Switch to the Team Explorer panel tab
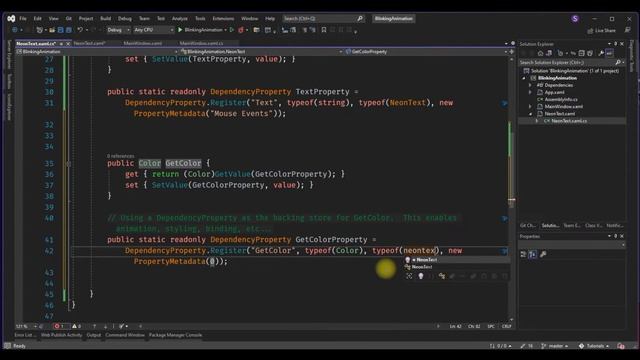This screenshot has width=640, height=360. click(x=571, y=225)
